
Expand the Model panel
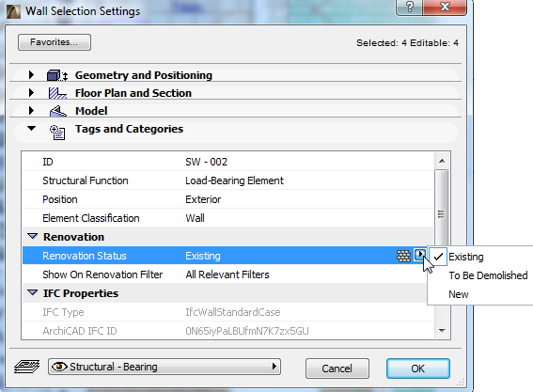pos(31,111)
